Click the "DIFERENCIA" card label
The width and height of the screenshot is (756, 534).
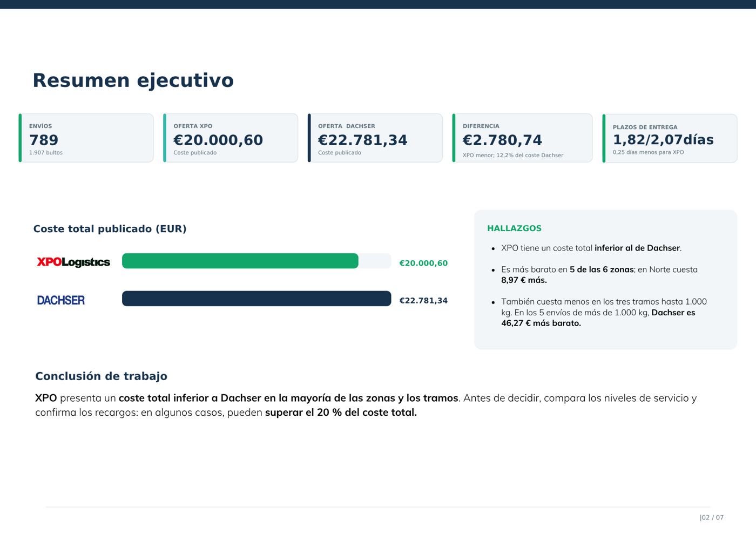481,126
